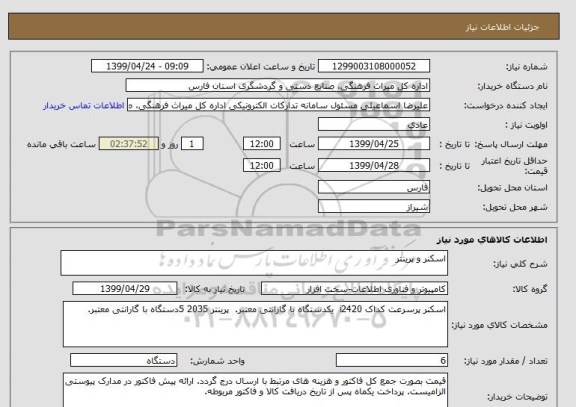Click the text ساعت باقی مانده
Image resolution: width=576 pixels, height=407 pixels.
pos(61,144)
